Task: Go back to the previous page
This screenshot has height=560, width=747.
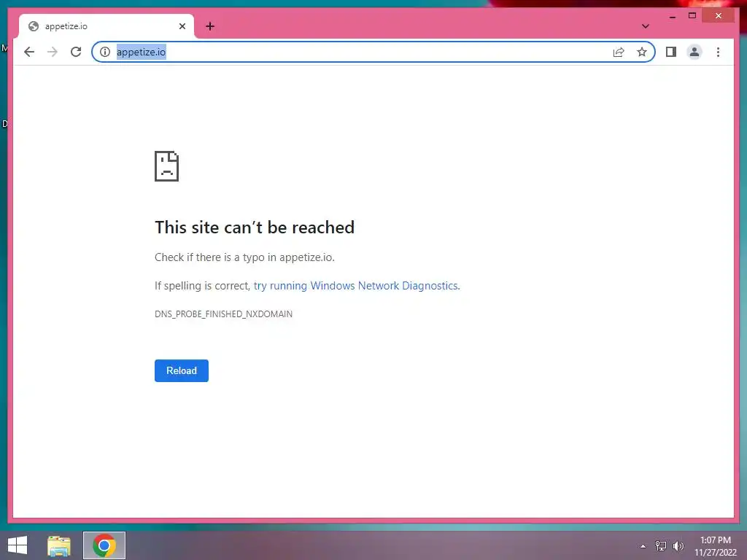Action: coord(29,52)
